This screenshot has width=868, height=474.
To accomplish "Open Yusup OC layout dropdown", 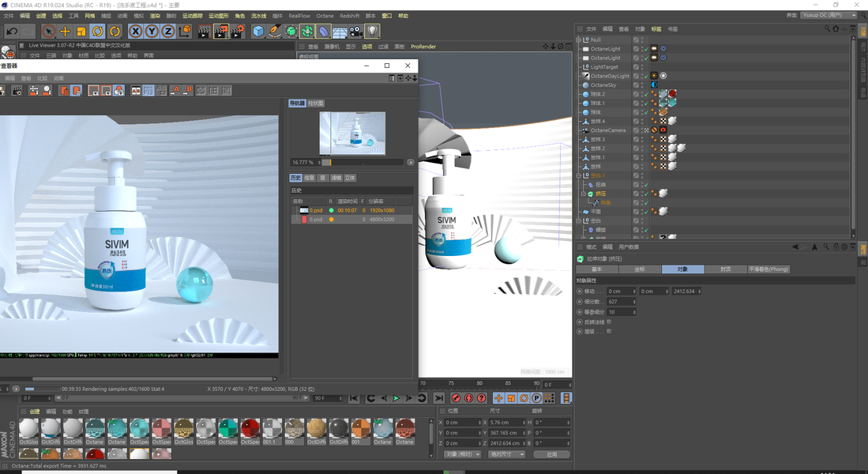I will pos(829,16).
